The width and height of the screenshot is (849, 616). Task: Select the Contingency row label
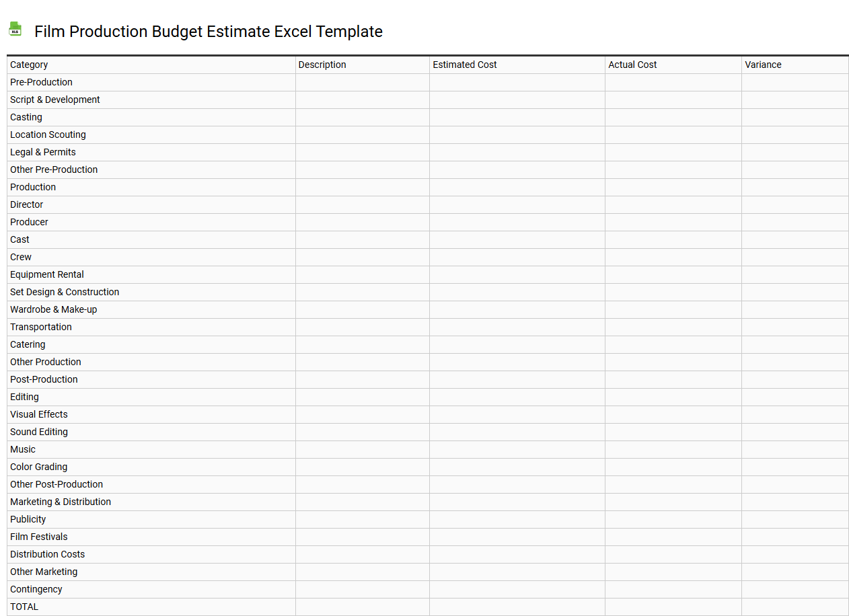pos(36,589)
